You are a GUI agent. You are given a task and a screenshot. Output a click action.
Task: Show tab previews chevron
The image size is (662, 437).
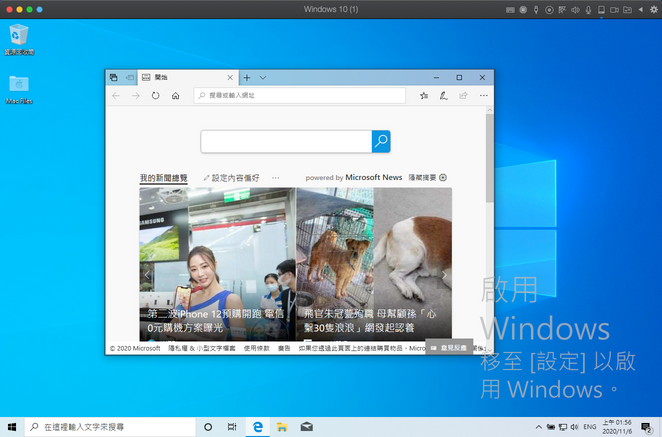[263, 78]
